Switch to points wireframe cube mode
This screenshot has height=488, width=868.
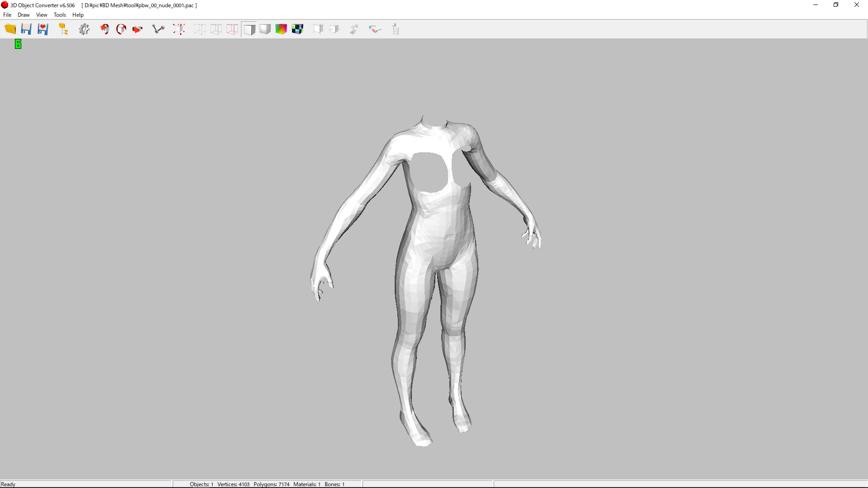[x=200, y=29]
